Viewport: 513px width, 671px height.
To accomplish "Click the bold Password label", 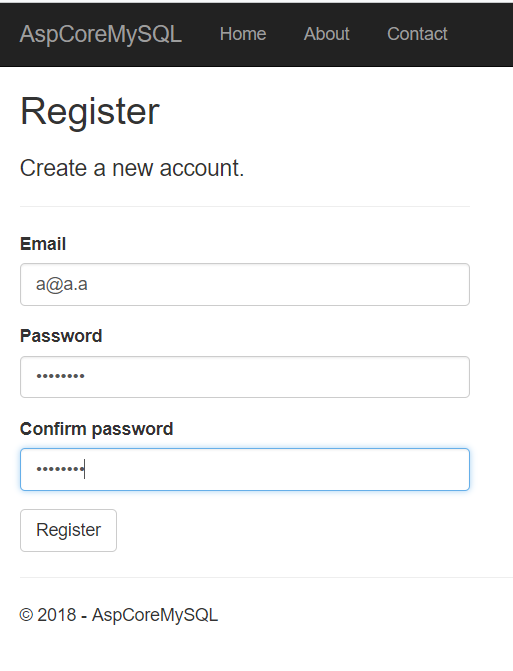I will click(61, 336).
